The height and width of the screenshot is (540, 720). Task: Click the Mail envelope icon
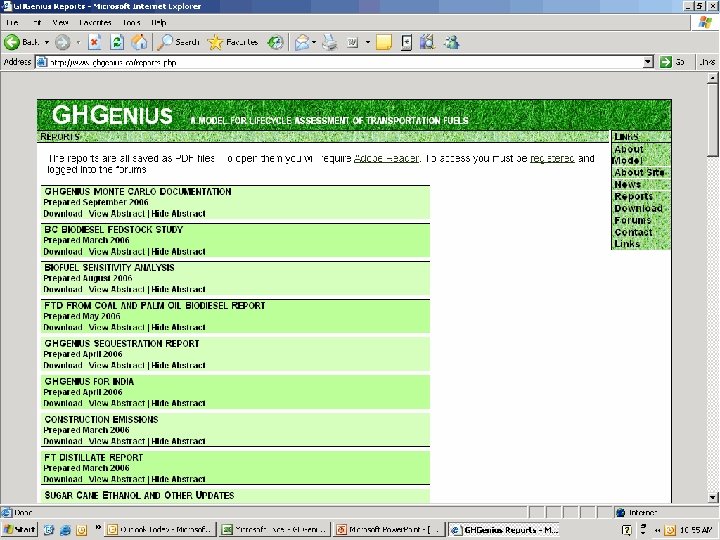click(302, 42)
